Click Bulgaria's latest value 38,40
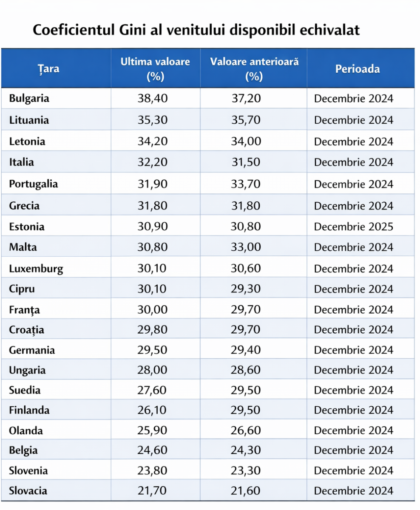 coord(153,99)
